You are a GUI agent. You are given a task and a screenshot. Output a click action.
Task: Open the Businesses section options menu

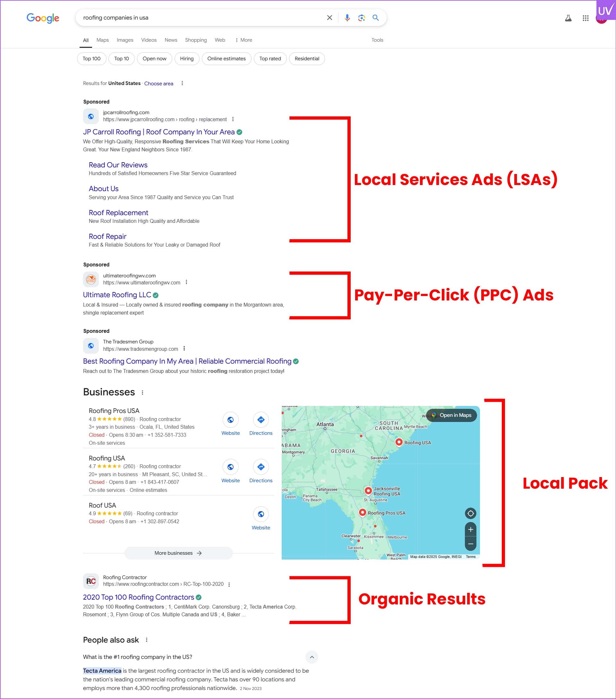tap(142, 392)
